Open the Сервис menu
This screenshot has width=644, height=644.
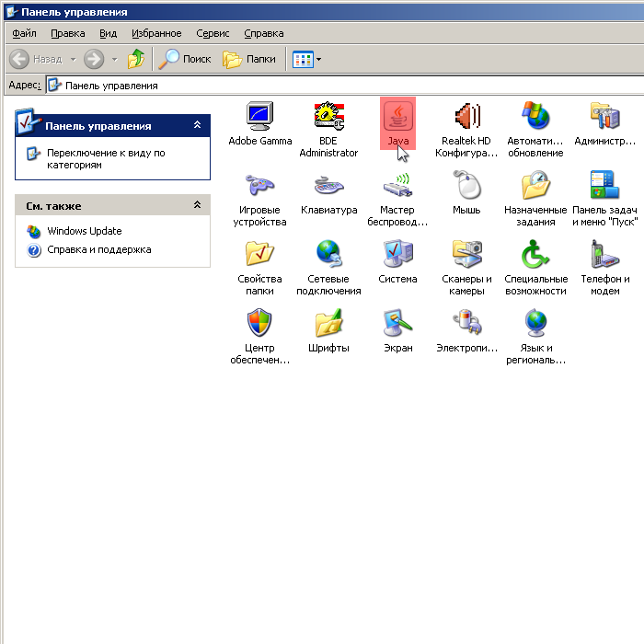pyautogui.click(x=213, y=33)
